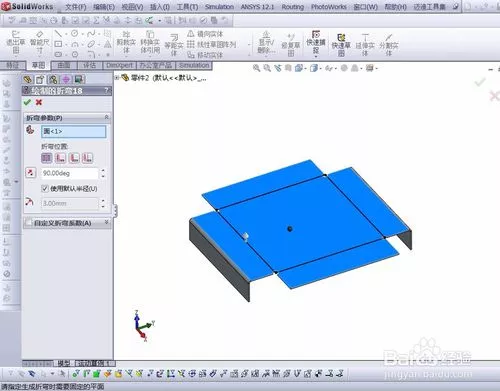Select the Line sketch tool
This screenshot has height=391, width=500.
[58, 33]
